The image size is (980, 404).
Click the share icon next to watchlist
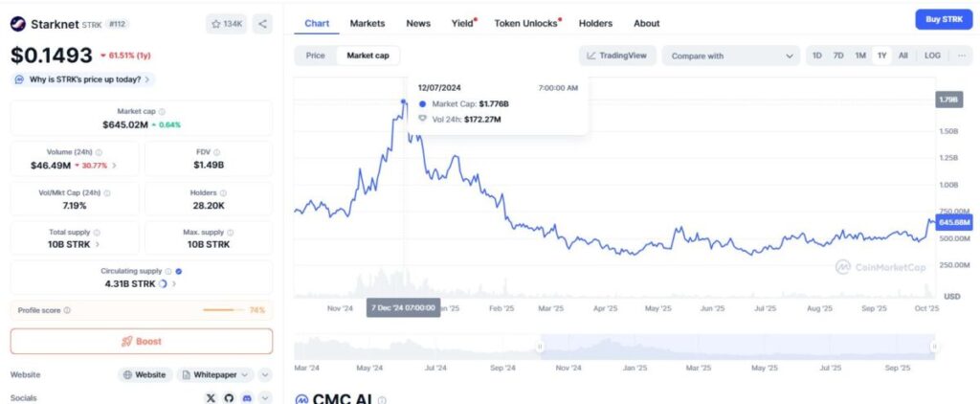click(263, 23)
